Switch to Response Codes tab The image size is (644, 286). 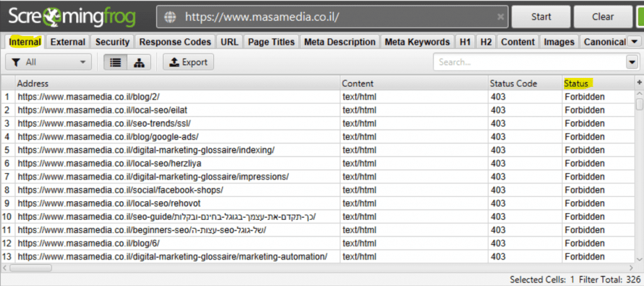[x=175, y=42]
